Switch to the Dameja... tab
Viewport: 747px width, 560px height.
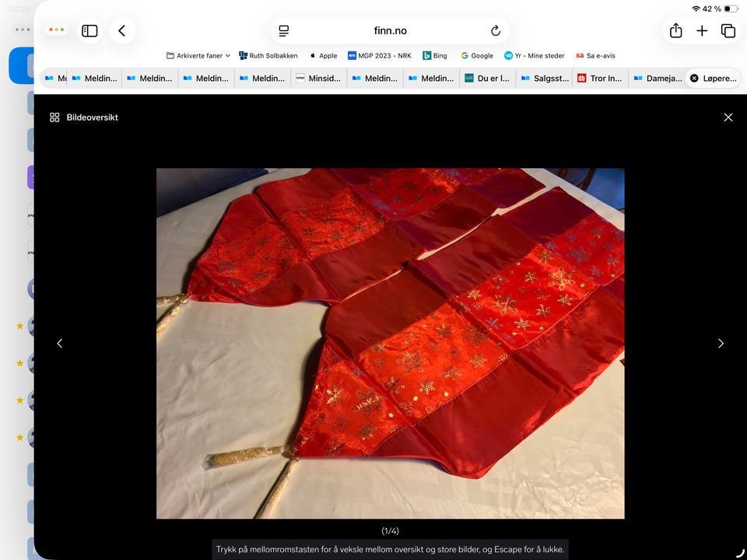[x=657, y=78]
